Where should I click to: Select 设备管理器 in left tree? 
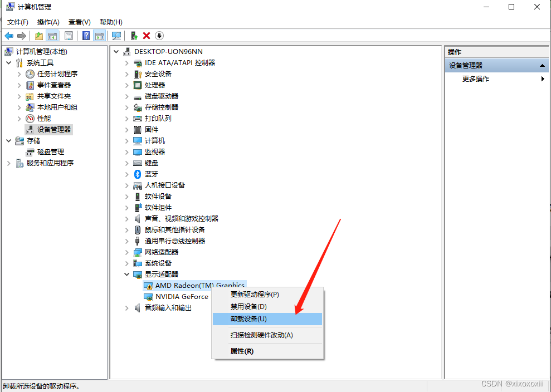point(54,130)
